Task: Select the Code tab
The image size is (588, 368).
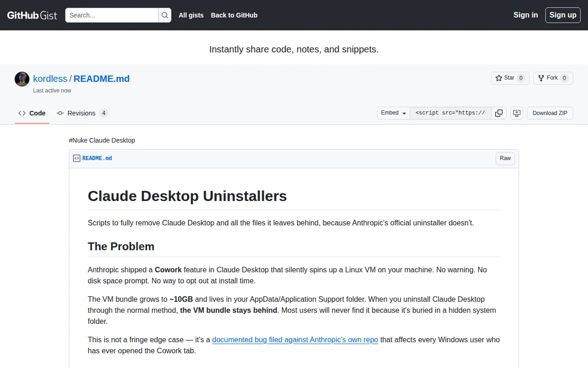Action: click(x=32, y=113)
